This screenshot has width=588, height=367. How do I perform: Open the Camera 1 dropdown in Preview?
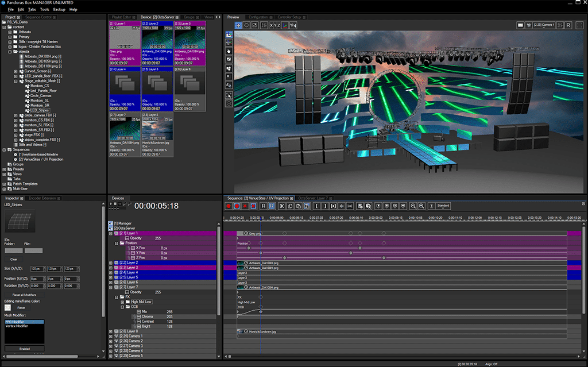tap(545, 25)
